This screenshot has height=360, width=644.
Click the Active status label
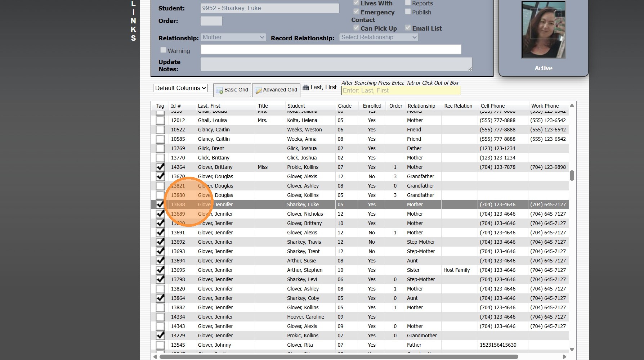pyautogui.click(x=544, y=68)
